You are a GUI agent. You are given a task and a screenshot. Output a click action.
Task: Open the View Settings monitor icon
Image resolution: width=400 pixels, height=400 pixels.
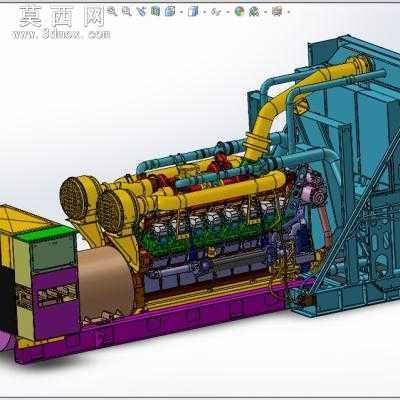pyautogui.click(x=277, y=12)
